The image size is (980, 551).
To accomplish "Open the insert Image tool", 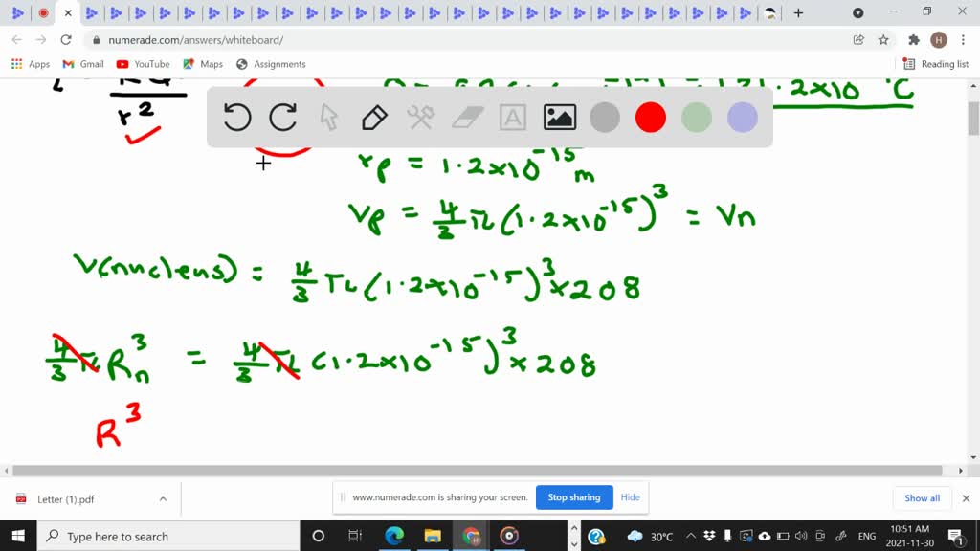I will [560, 118].
